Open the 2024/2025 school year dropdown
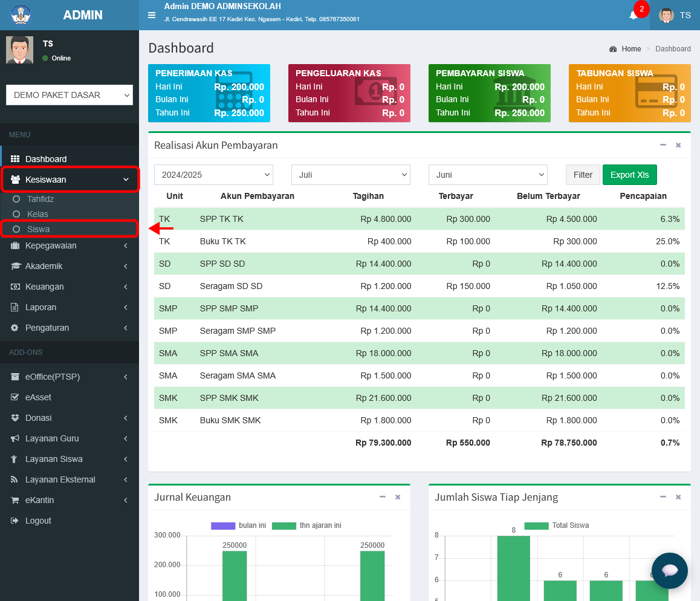Viewport: 700px width, 601px height. click(x=213, y=175)
